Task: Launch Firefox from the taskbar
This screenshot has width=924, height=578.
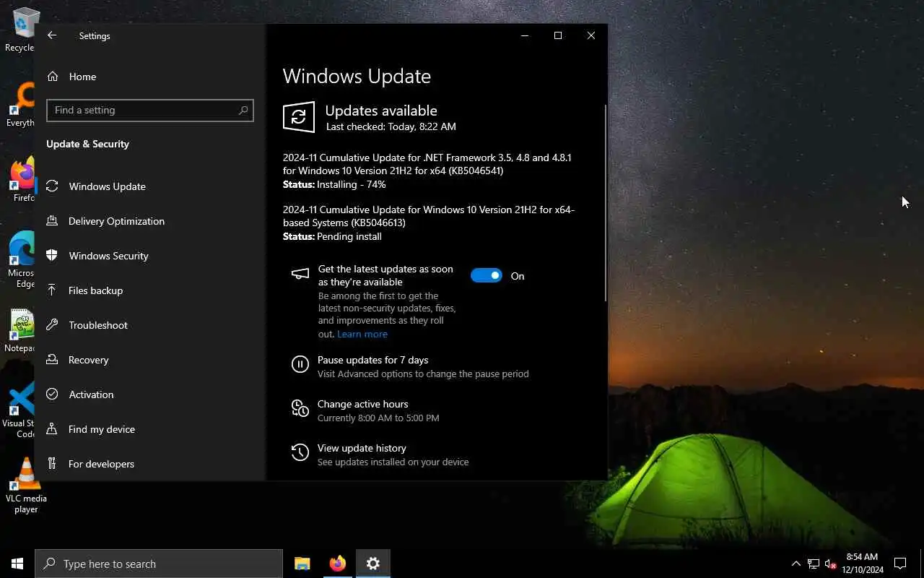Action: 337,564
